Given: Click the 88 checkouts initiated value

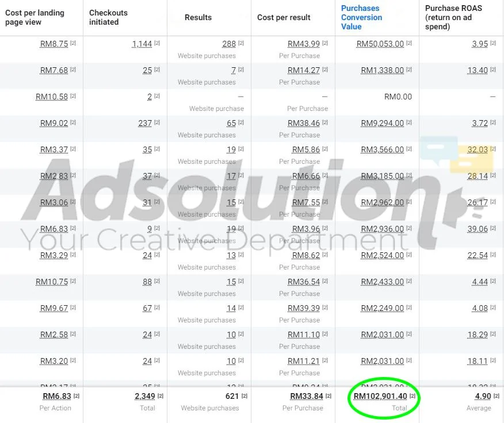Looking at the screenshot, I should point(147,282).
